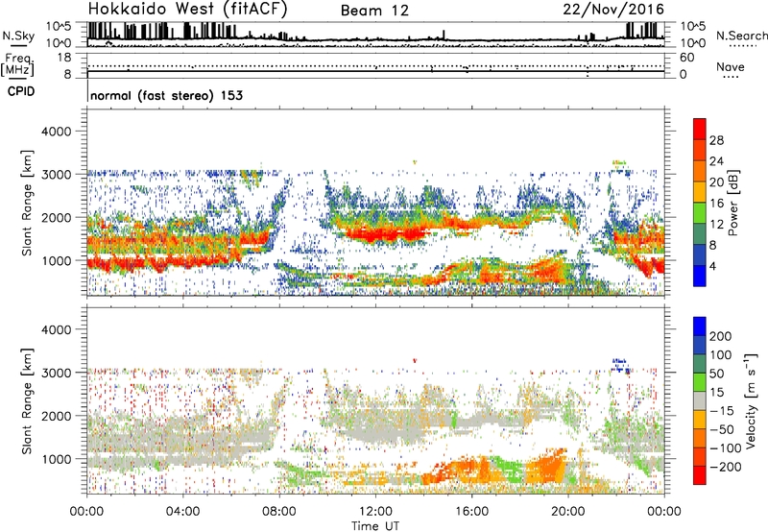The width and height of the screenshot is (768, 532).
Task: Click the 'Freq. [MHz]' axis label
Action: (18, 64)
